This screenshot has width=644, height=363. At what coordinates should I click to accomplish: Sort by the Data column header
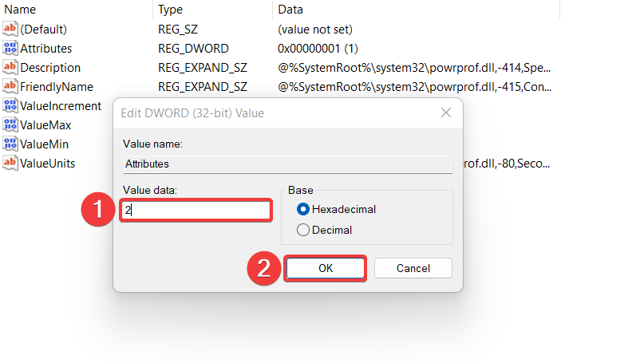pyautogui.click(x=290, y=10)
